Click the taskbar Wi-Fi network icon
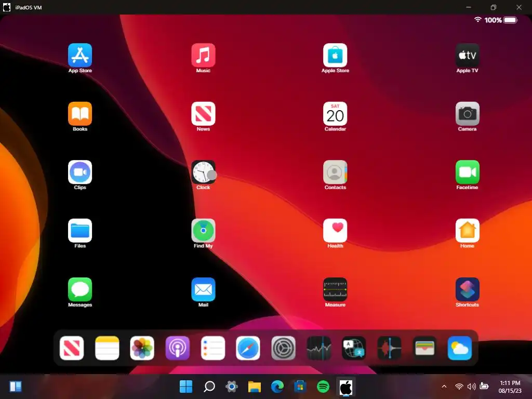532x399 pixels. click(459, 387)
